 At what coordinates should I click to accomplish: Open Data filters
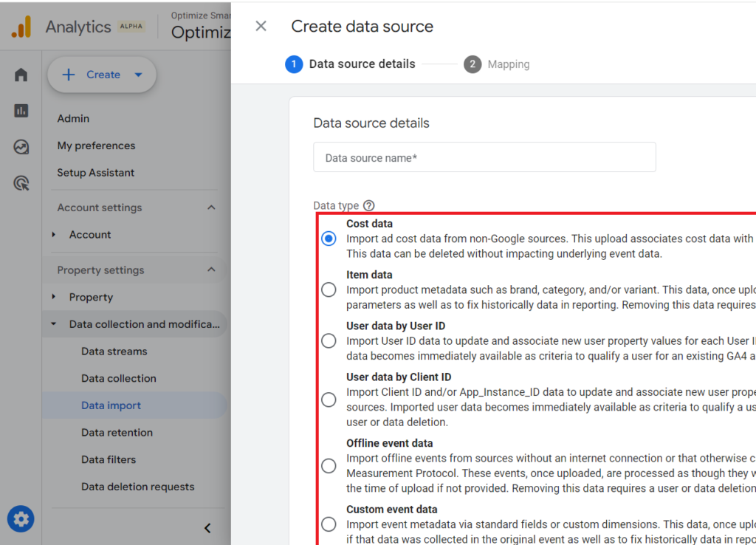tap(109, 459)
